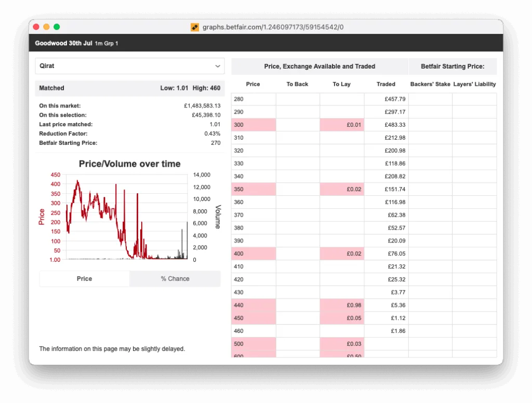Click the Betfair Starting Price: header
Viewport: 532px width, 403px height.
pos(453,66)
